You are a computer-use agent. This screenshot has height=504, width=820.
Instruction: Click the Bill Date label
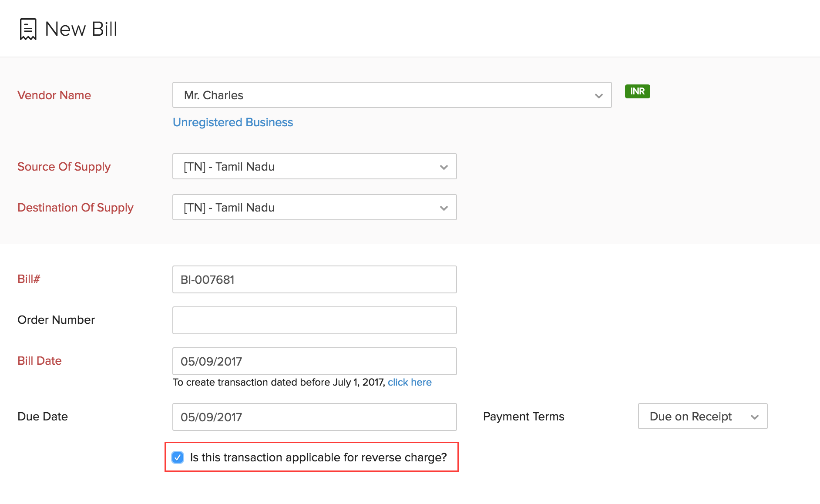click(x=40, y=361)
